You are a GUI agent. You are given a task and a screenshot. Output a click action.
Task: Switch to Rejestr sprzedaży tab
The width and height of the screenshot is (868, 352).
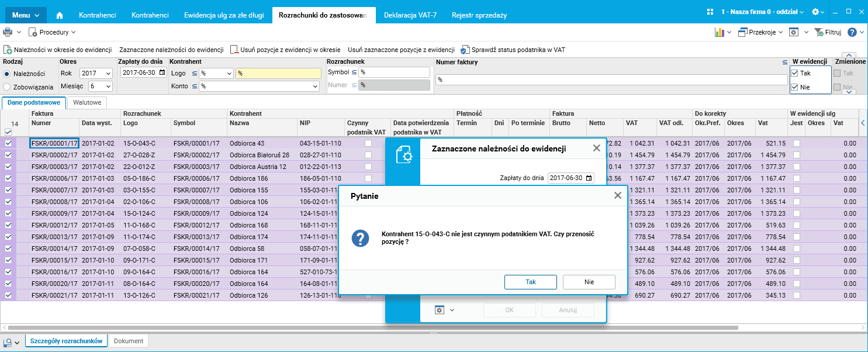coord(479,15)
